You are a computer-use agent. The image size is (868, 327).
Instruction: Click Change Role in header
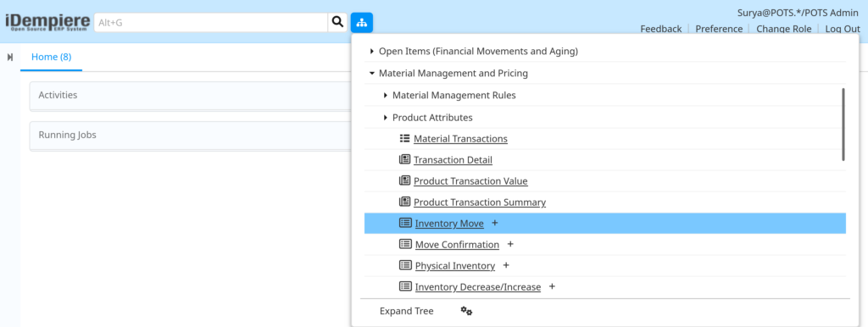[x=784, y=29]
